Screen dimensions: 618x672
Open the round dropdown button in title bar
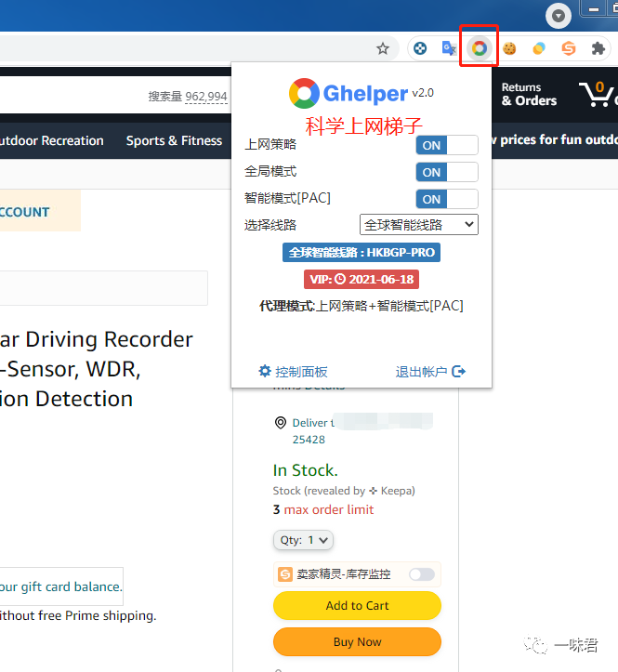(558, 16)
